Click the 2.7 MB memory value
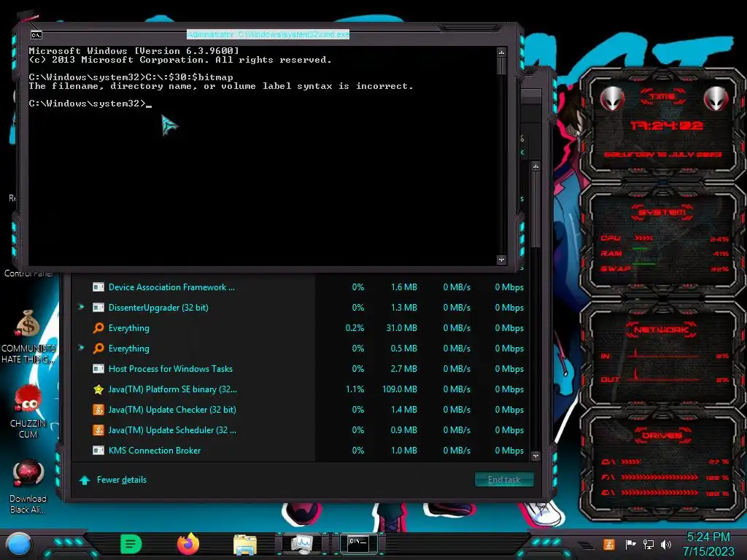Image resolution: width=747 pixels, height=560 pixels. tap(403, 368)
